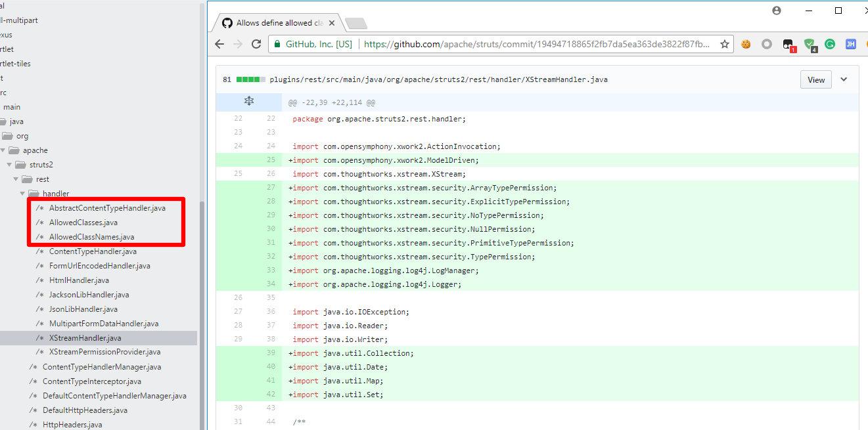Click the green padlock site info icon
The width and height of the screenshot is (868, 430).
(x=277, y=44)
